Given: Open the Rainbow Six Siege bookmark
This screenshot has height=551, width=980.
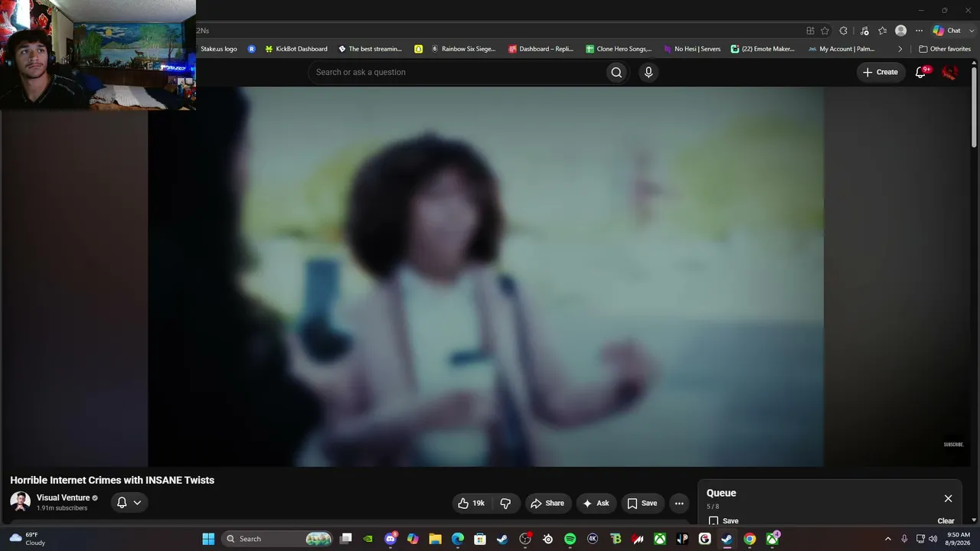Looking at the screenshot, I should pos(462,49).
